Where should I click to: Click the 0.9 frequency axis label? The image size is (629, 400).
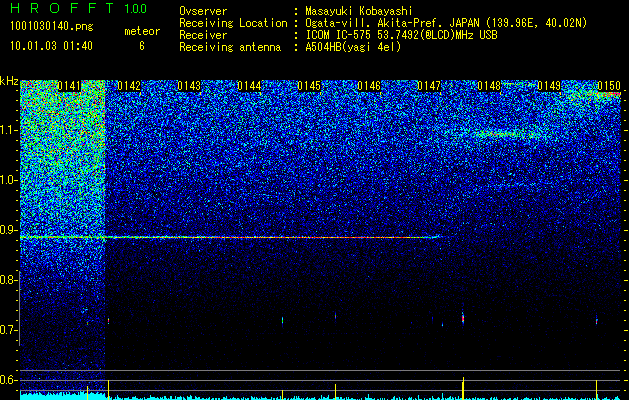pos(8,230)
